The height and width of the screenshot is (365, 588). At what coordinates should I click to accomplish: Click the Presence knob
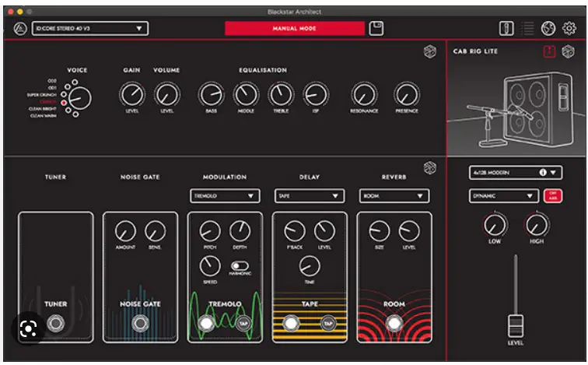click(x=407, y=95)
